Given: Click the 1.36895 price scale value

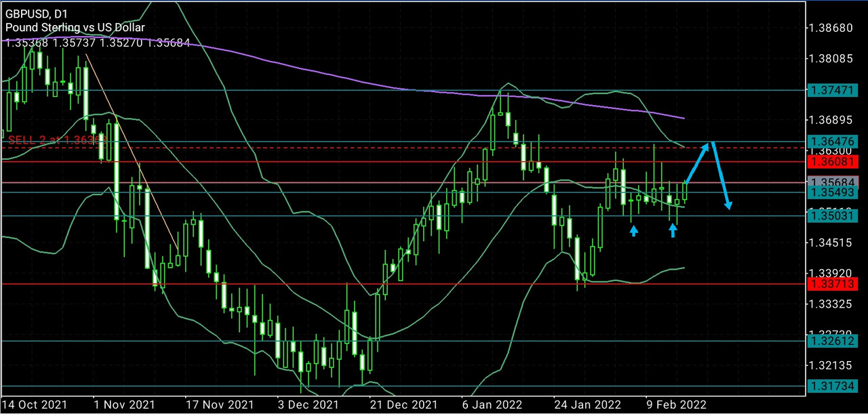Looking at the screenshot, I should point(831,120).
